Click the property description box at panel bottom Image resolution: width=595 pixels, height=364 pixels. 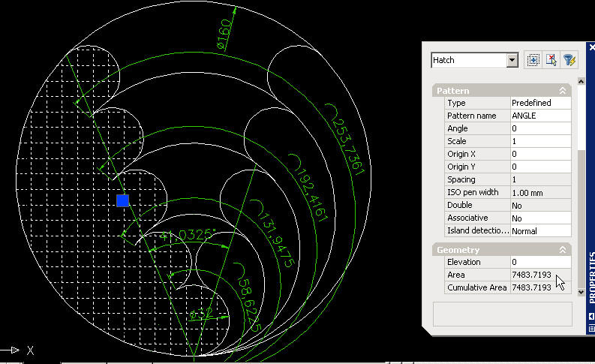click(503, 314)
